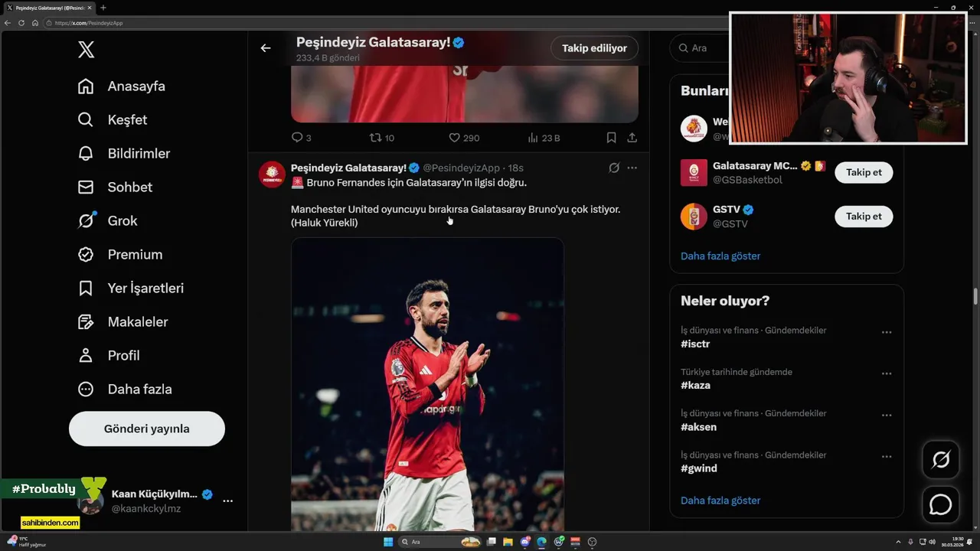Open floating chat messages button
This screenshot has width=980, height=551.
(941, 505)
